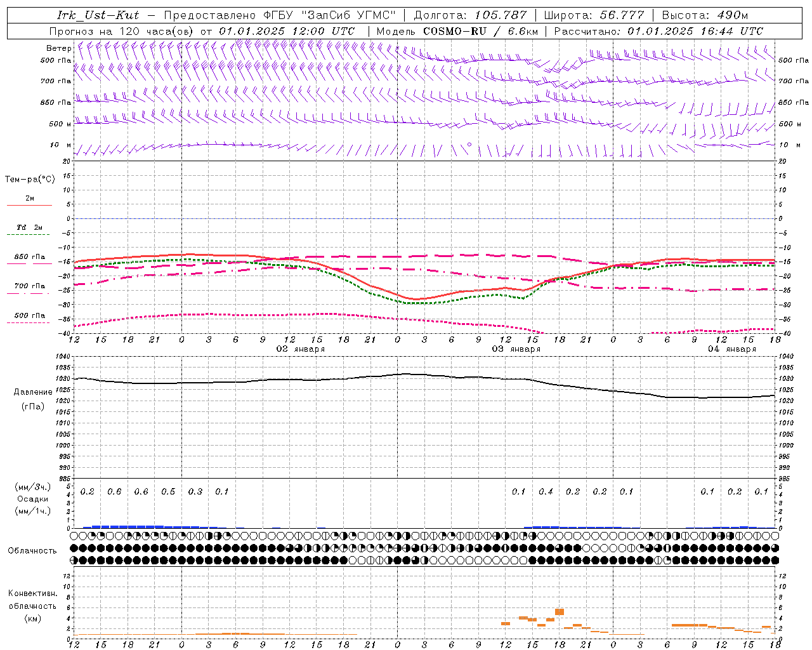This screenshot has height=650, width=812.
Task: Click the 02 января date label
Action: coord(300,349)
